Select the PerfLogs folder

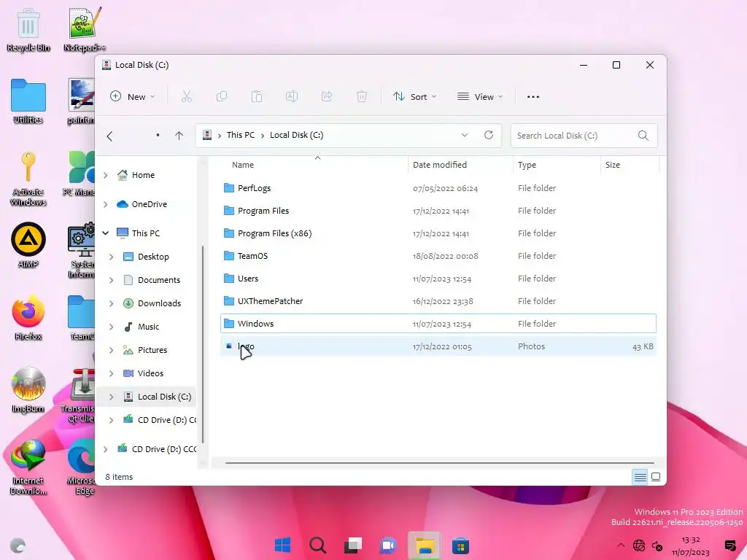click(438, 188)
